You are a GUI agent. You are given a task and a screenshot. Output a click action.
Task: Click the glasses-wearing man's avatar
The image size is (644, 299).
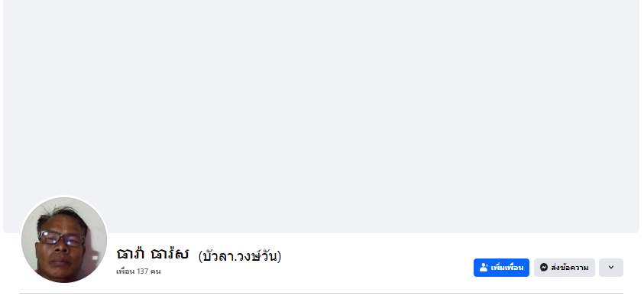[64, 240]
